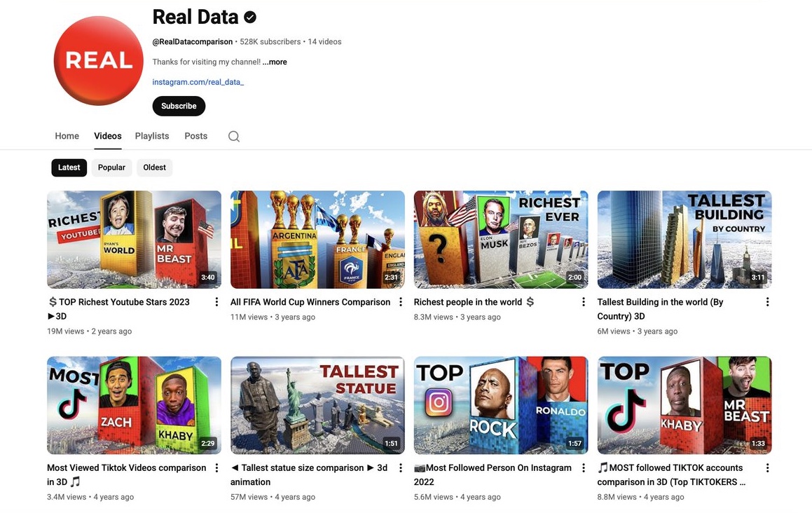
Task: Open options menu for MOST followed TIKTOK accounts
Action: (767, 468)
